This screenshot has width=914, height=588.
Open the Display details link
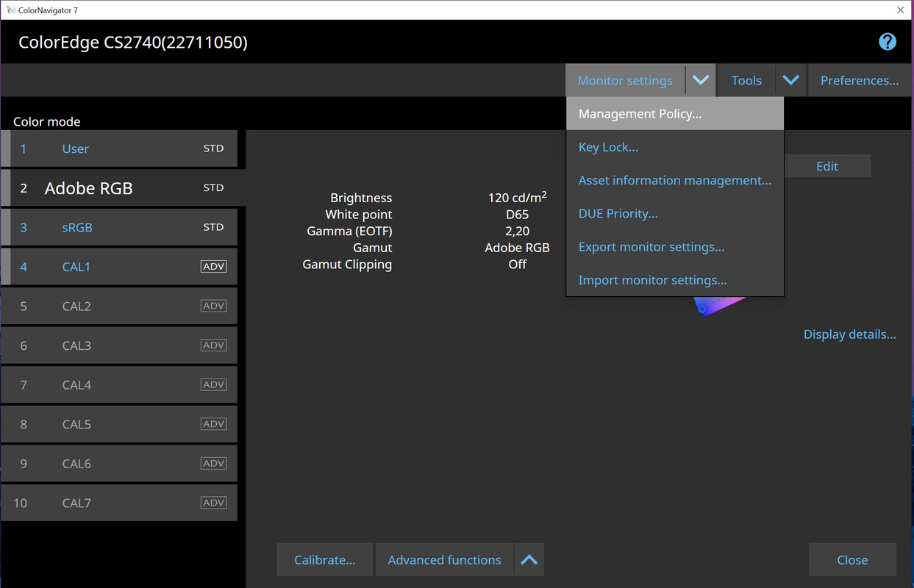850,334
